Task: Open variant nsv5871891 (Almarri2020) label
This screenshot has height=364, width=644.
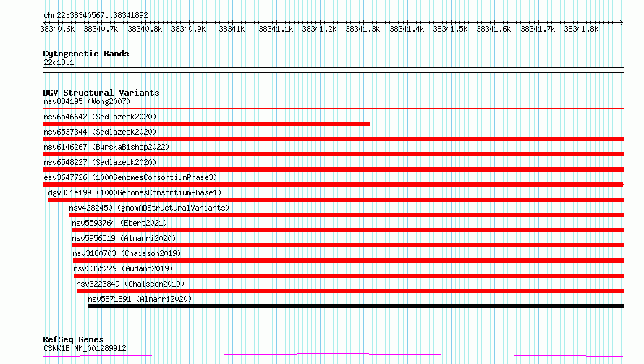Action: [x=140, y=299]
